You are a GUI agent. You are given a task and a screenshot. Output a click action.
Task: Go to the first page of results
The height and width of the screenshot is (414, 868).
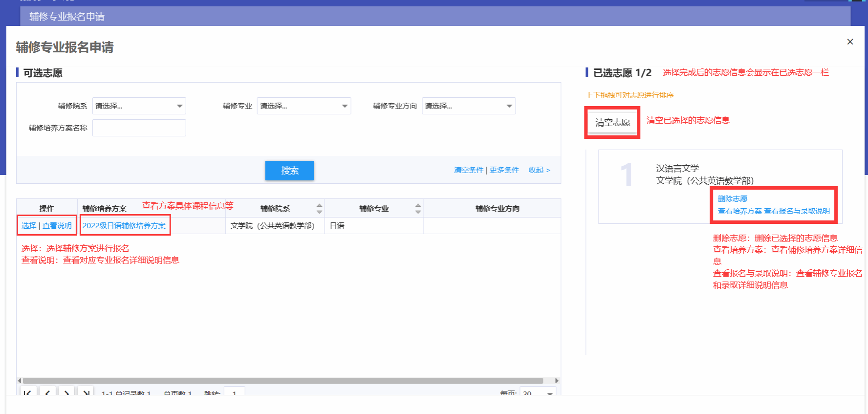(x=27, y=392)
